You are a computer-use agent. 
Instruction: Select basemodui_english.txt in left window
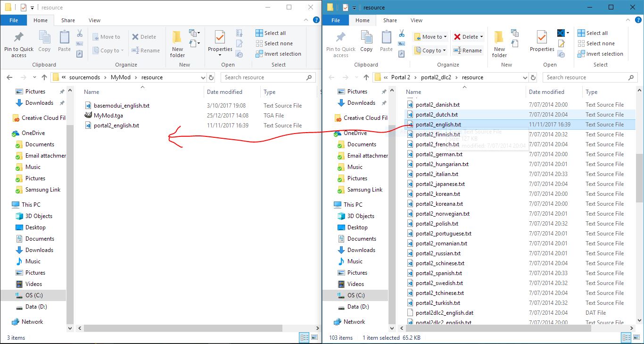[122, 106]
